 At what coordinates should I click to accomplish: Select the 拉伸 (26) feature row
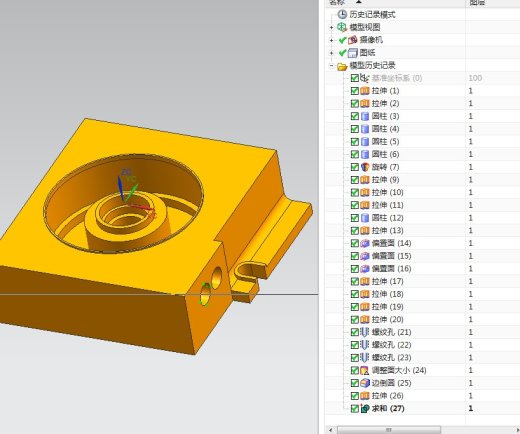coord(422,396)
